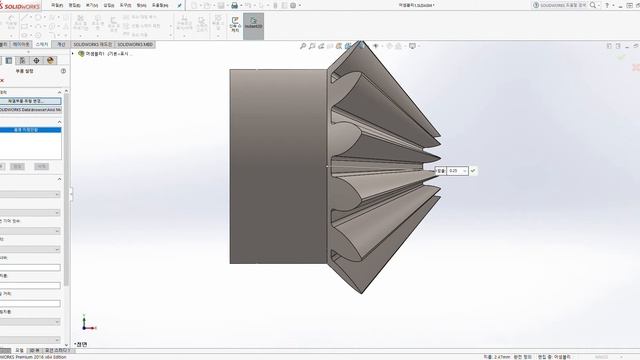The image size is (640, 360).
Task: Click the SOLIDWORKS 도움말 검색 search box
Action: tap(563, 5)
